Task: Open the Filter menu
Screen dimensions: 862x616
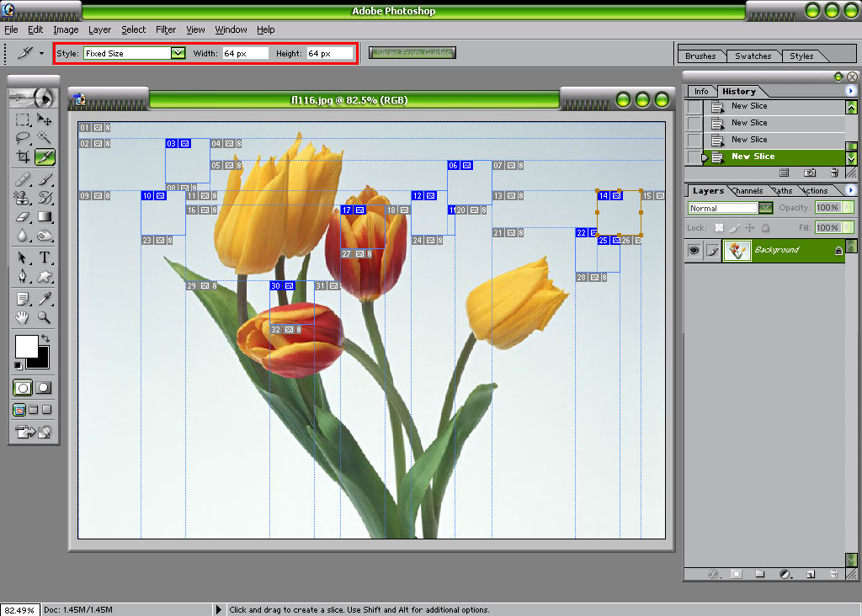Action: click(x=166, y=29)
